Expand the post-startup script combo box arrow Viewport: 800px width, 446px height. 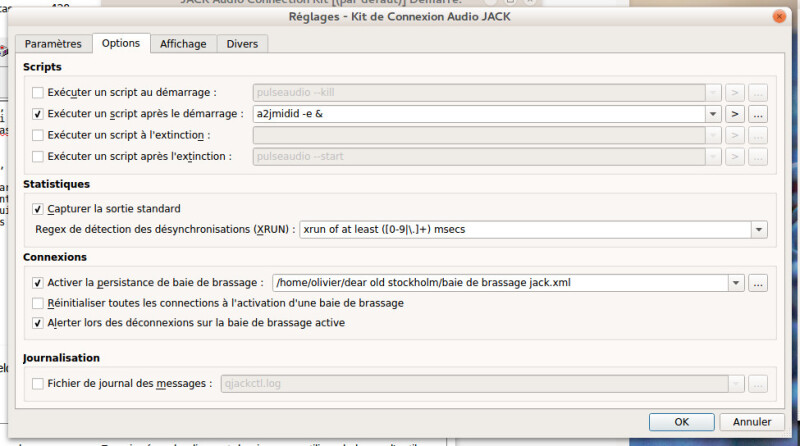714,114
